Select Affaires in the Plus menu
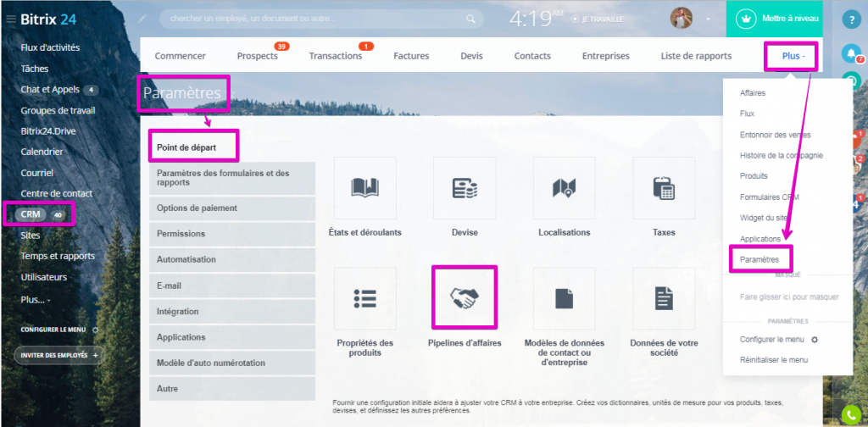This screenshot has height=427, width=868. click(x=753, y=93)
